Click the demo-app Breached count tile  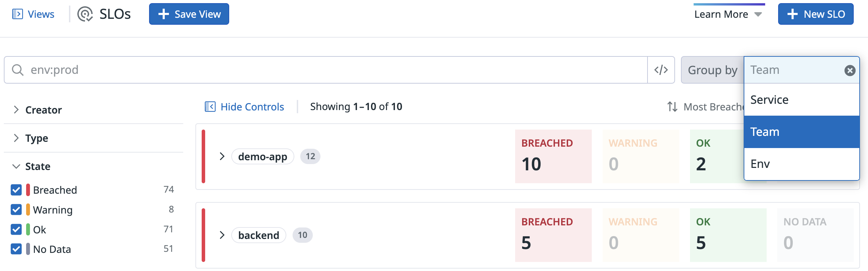(553, 156)
